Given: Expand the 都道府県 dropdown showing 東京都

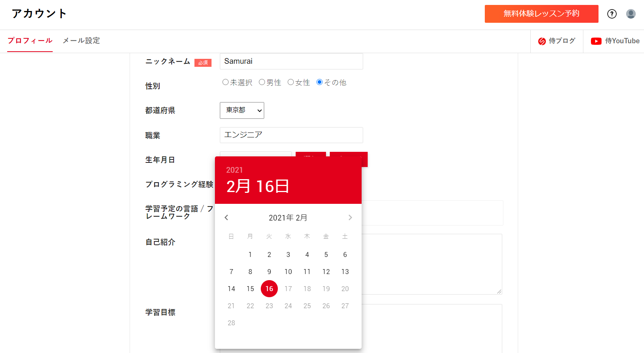Looking at the screenshot, I should [x=242, y=110].
